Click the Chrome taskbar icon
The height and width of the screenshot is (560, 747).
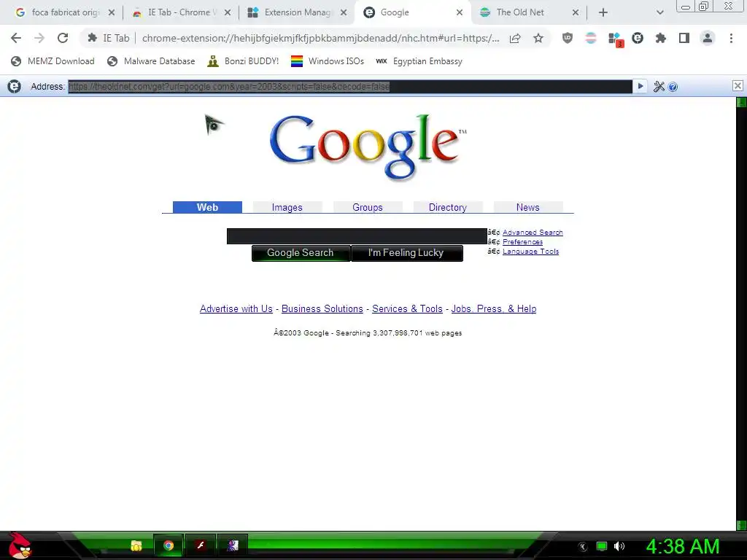tap(169, 545)
